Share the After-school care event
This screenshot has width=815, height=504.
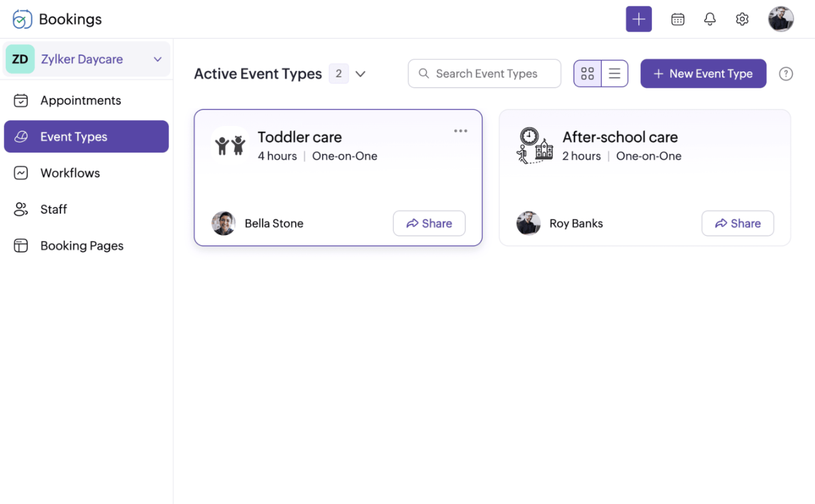[738, 223]
